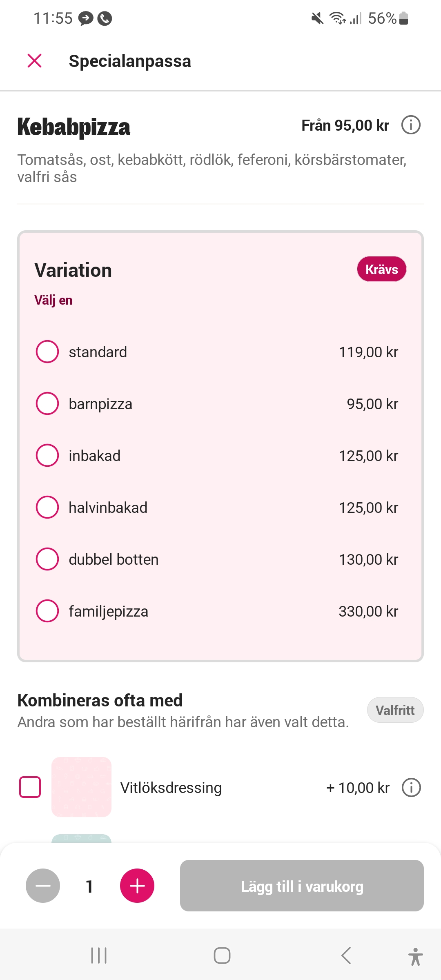The width and height of the screenshot is (441, 980).
Task: Open Android recent apps button
Action: click(99, 955)
